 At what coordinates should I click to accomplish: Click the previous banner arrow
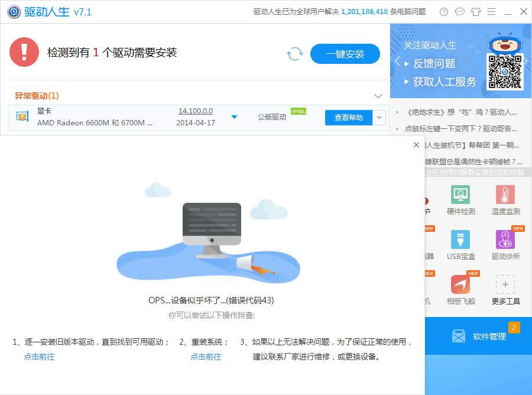point(397,61)
